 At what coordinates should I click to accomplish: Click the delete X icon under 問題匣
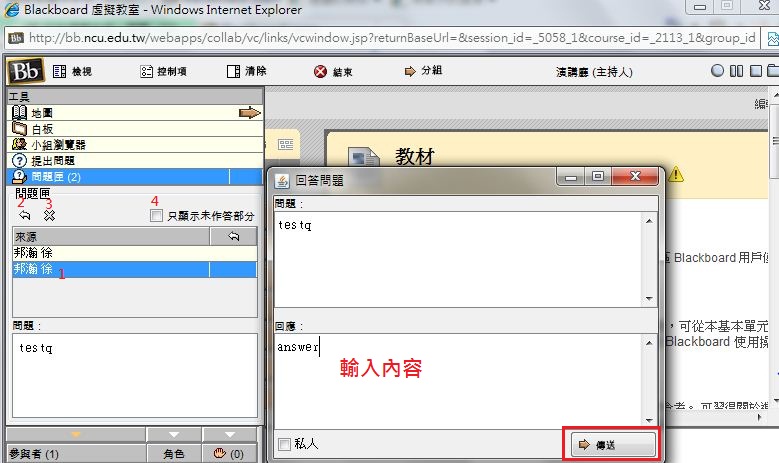(x=49, y=215)
